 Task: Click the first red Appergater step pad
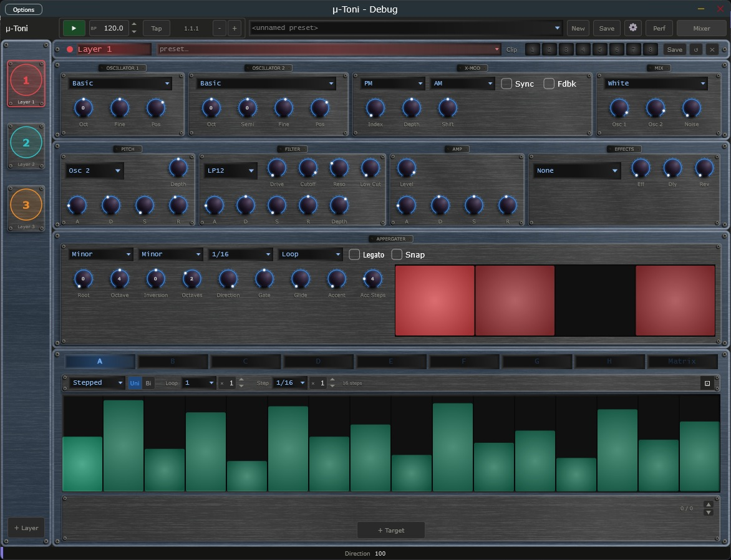coord(435,301)
